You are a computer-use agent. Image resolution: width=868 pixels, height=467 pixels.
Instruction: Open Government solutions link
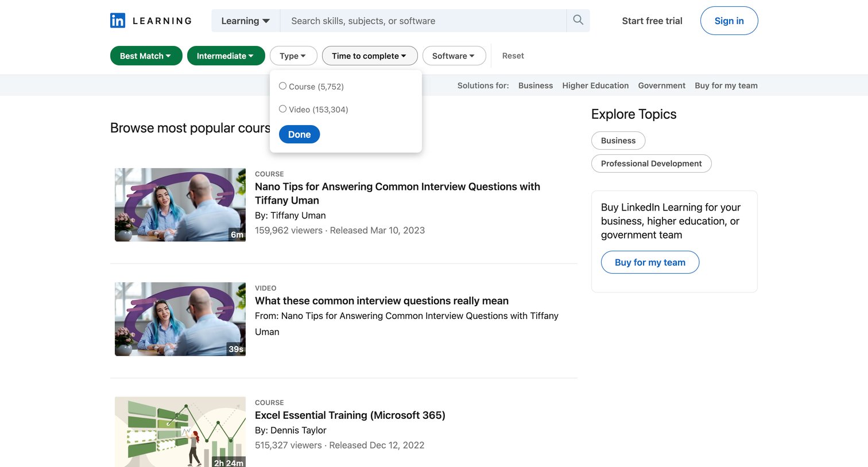click(x=661, y=85)
